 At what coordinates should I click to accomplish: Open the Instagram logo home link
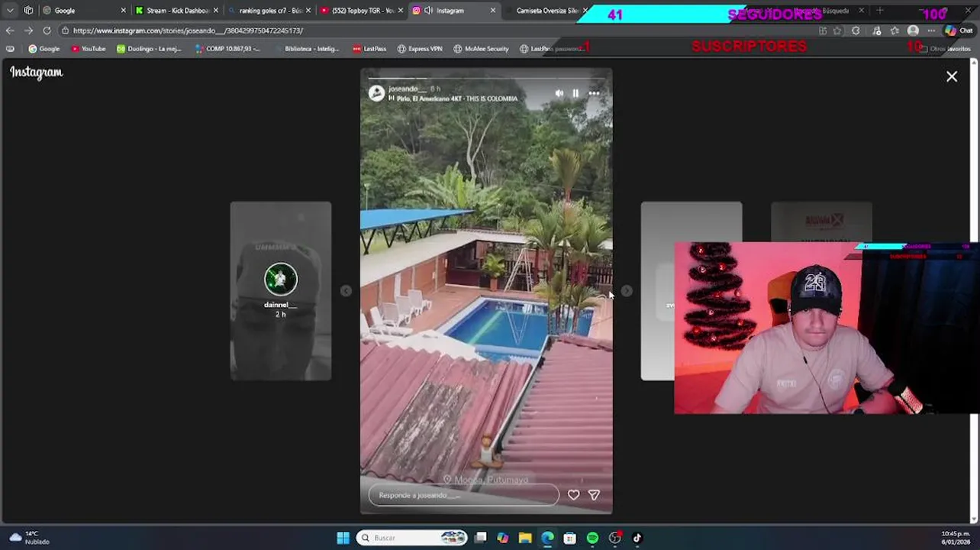(37, 73)
